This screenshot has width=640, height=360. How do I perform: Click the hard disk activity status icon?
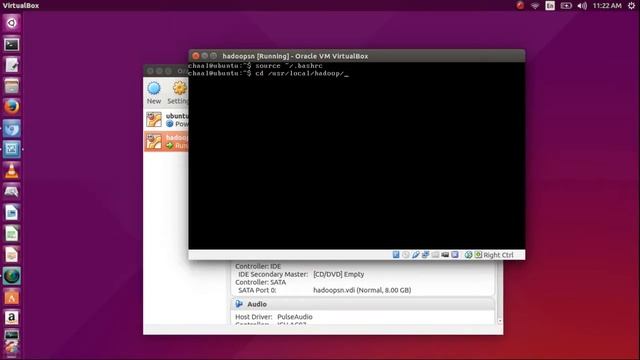point(396,255)
